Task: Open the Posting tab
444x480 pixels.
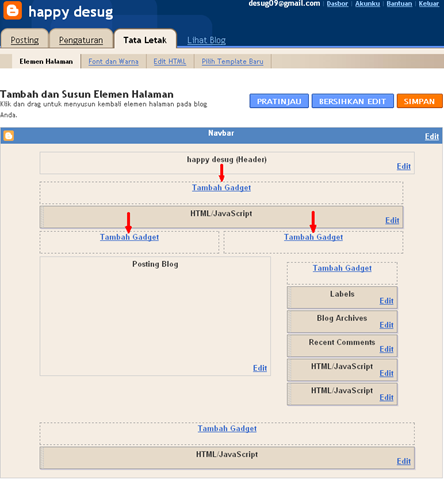Action: pos(25,40)
